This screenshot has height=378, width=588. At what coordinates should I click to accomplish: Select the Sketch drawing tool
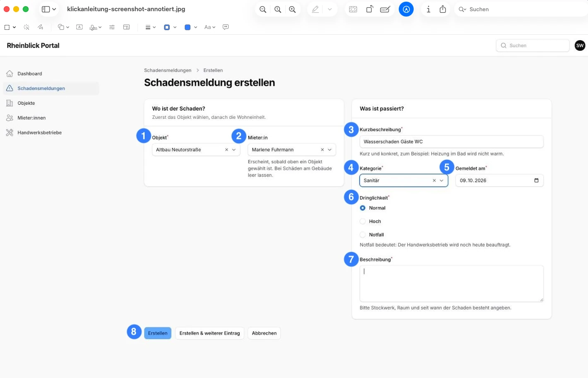click(40, 27)
